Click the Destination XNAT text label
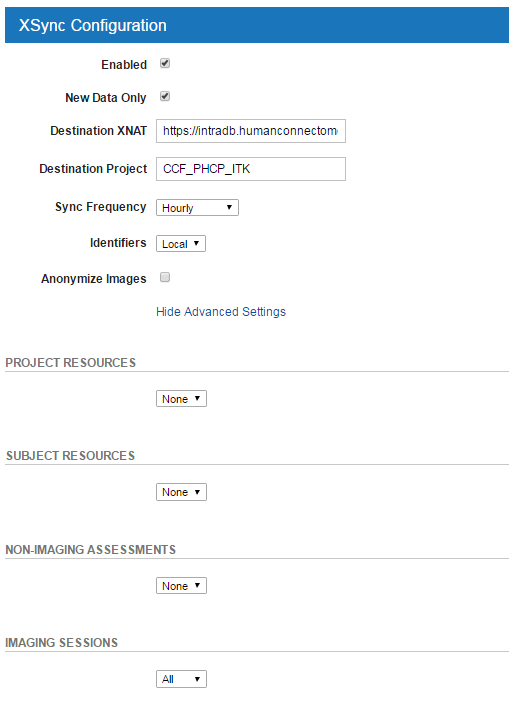 point(98,131)
